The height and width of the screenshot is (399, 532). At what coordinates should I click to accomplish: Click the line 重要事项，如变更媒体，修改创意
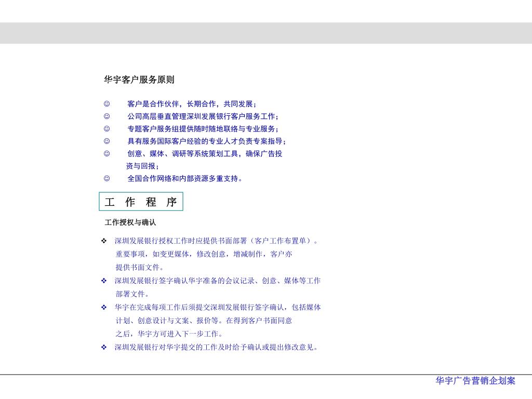point(204,254)
